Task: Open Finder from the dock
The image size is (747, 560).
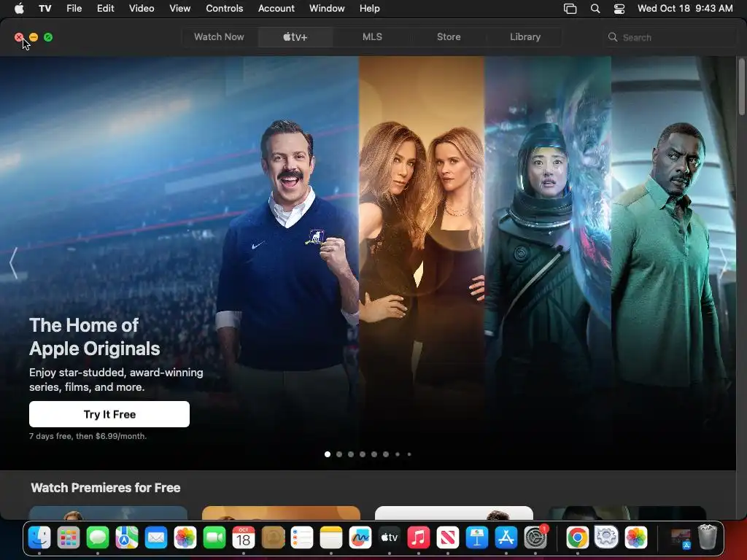Action: coord(39,537)
